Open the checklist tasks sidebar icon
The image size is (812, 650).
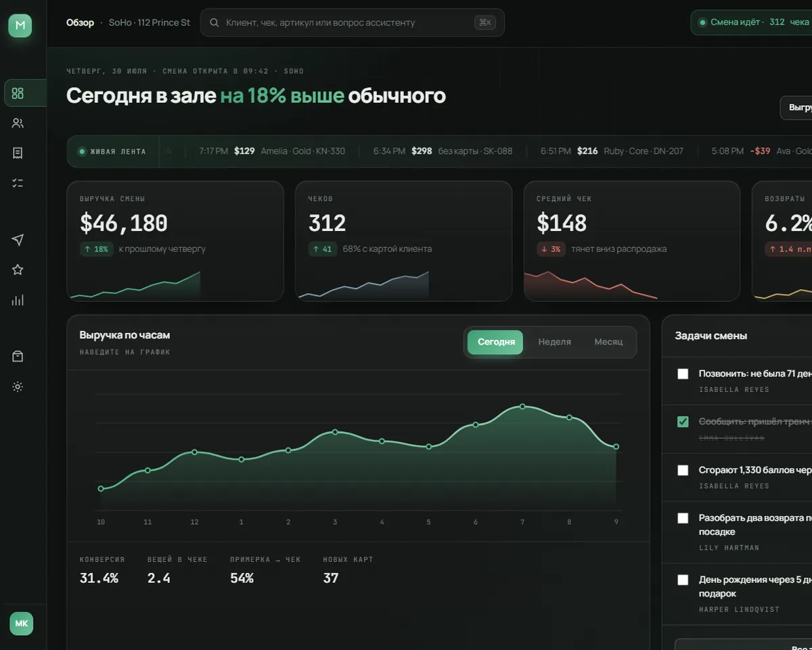point(18,183)
